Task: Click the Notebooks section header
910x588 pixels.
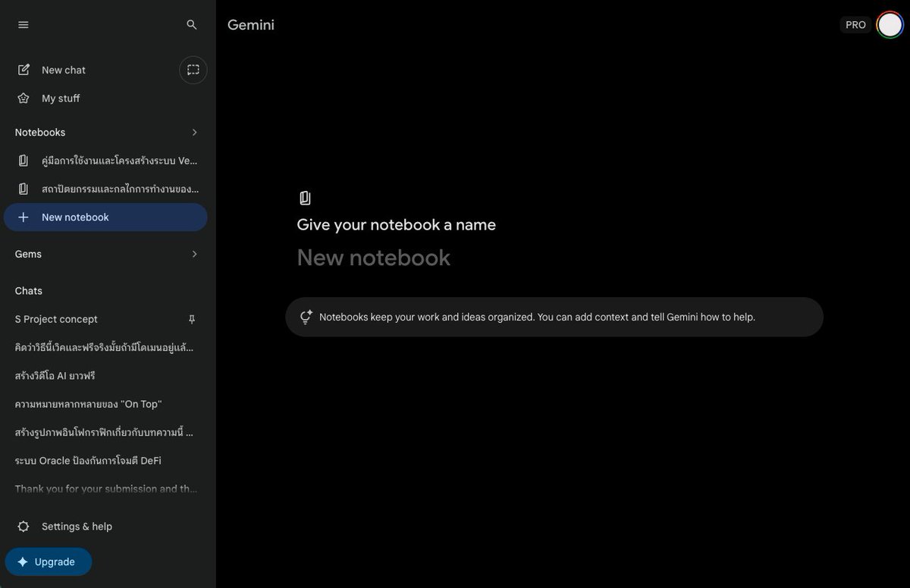Action: click(x=40, y=133)
